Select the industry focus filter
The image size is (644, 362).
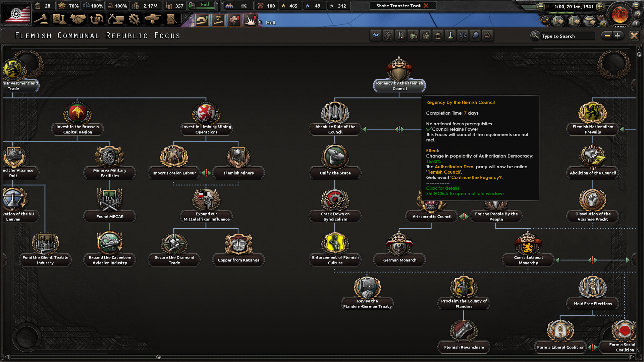pyautogui.click(x=413, y=35)
